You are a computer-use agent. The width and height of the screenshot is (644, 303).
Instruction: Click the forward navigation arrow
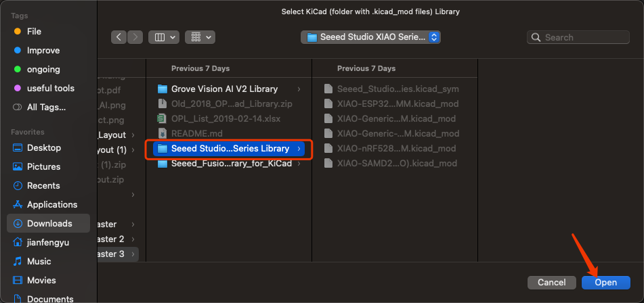tap(135, 37)
